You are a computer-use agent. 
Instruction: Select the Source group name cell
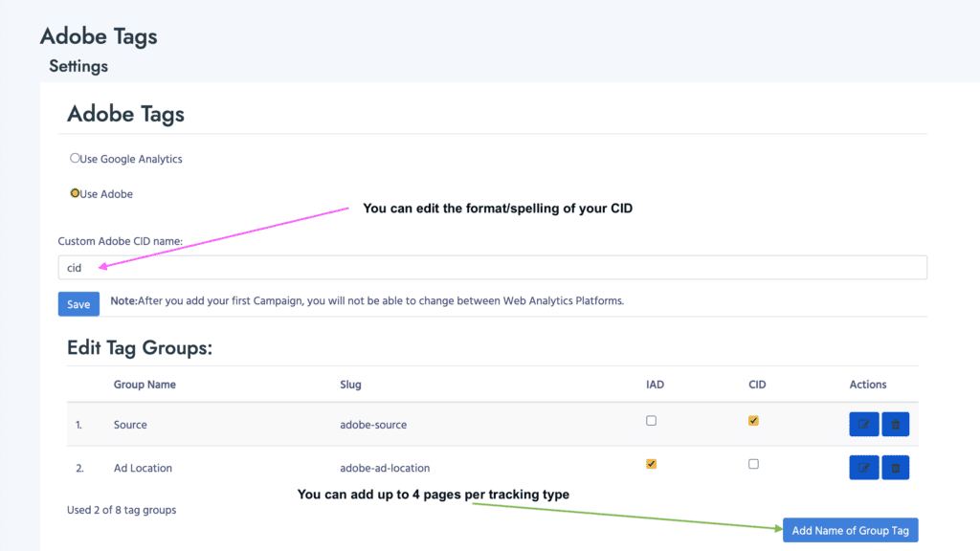[x=130, y=424]
